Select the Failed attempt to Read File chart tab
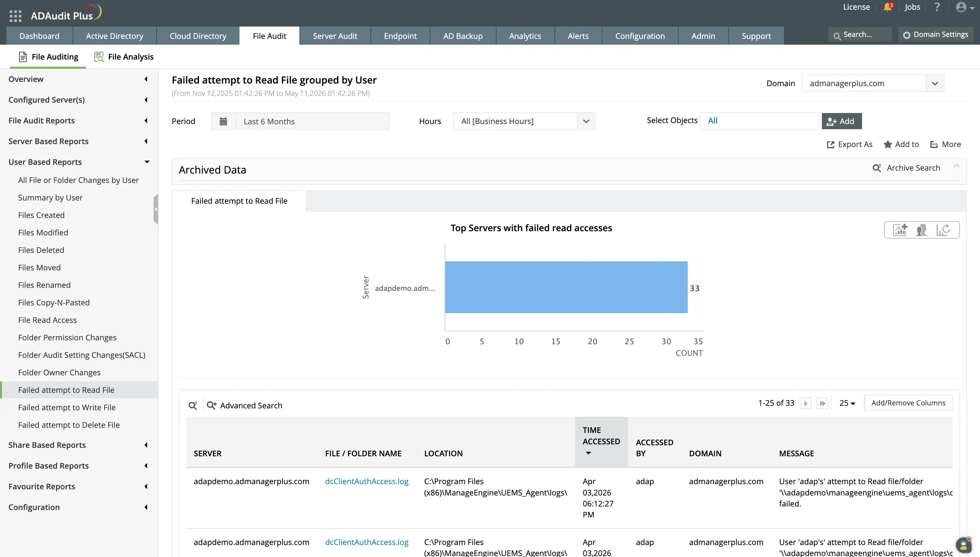This screenshot has height=557, width=980. pyautogui.click(x=239, y=201)
